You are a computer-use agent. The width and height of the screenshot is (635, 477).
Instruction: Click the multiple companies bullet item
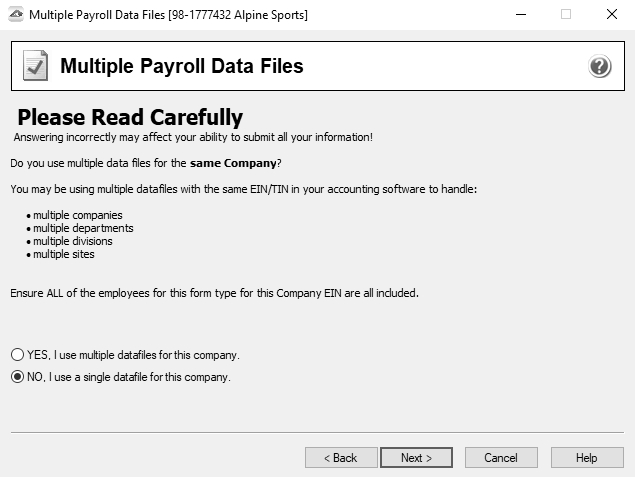[x=77, y=215]
